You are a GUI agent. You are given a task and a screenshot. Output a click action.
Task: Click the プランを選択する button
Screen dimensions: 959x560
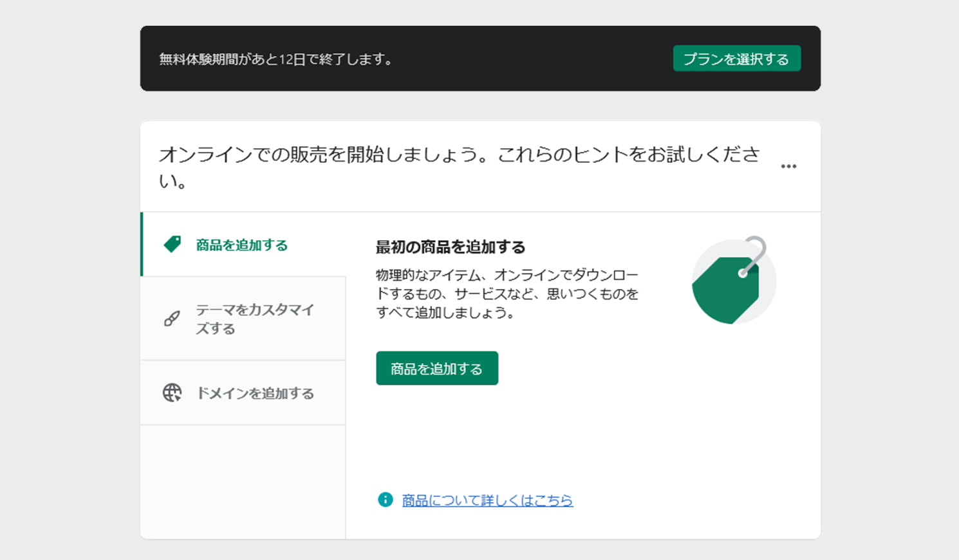pos(737,59)
